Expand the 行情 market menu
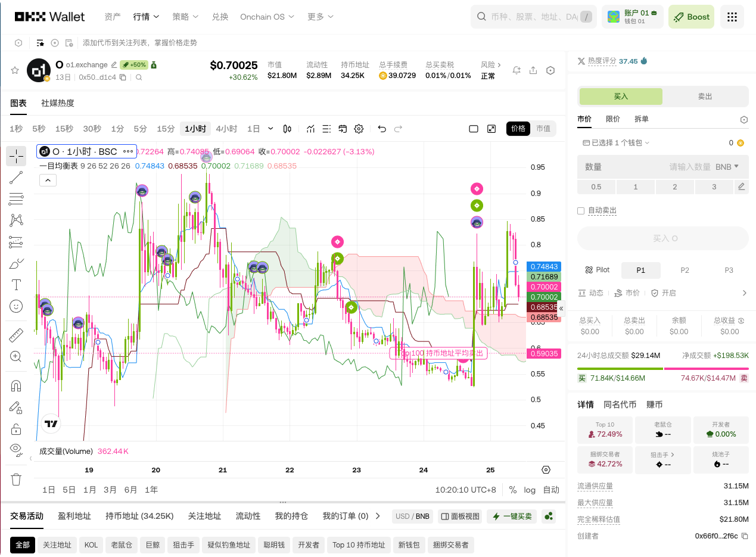Image resolution: width=756 pixels, height=557 pixels. coord(147,17)
